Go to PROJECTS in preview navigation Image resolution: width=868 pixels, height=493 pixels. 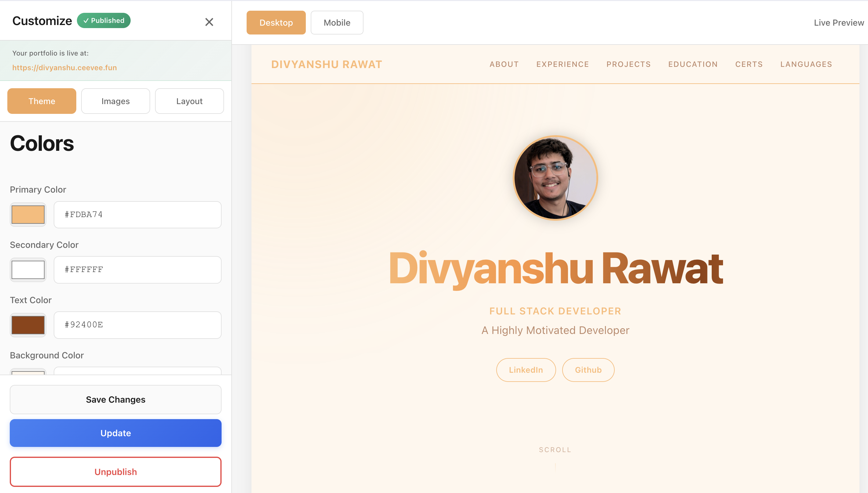tap(628, 64)
